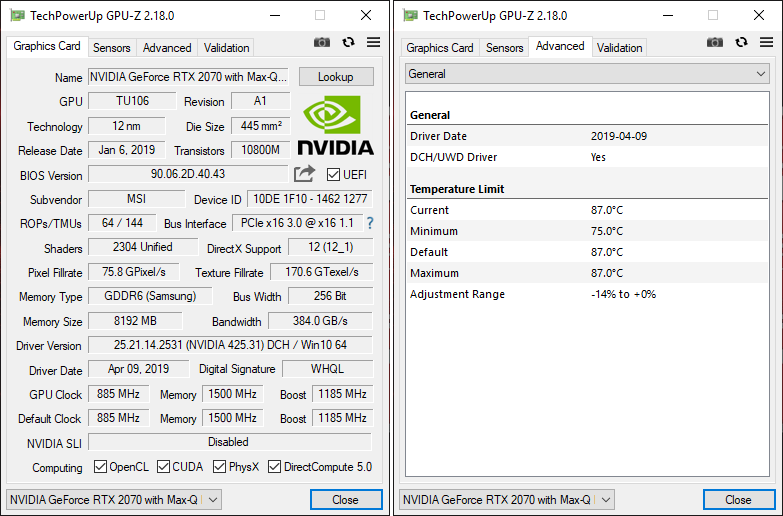Viewport: 783px width, 516px height.
Task: Toggle the OpenCL checkbox
Action: pyautogui.click(x=100, y=467)
